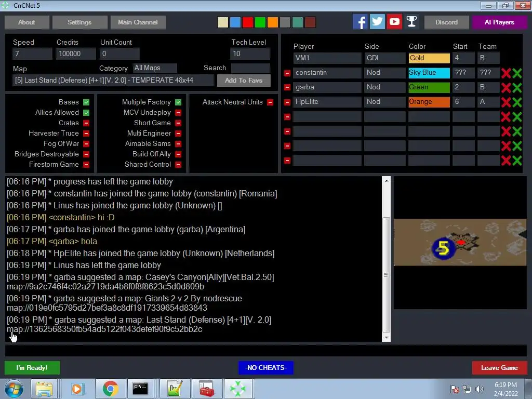The width and height of the screenshot is (532, 399).
Task: Toggle Harvester Truce option
Action: click(86, 134)
